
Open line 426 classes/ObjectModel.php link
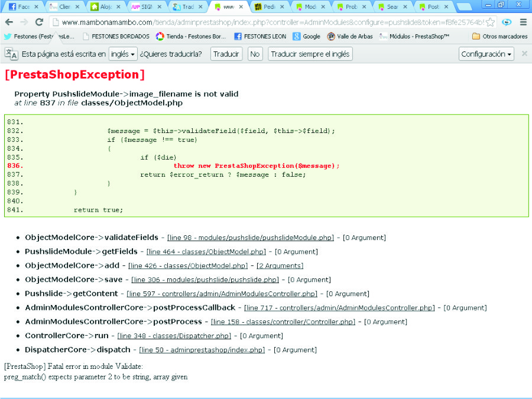188,265
